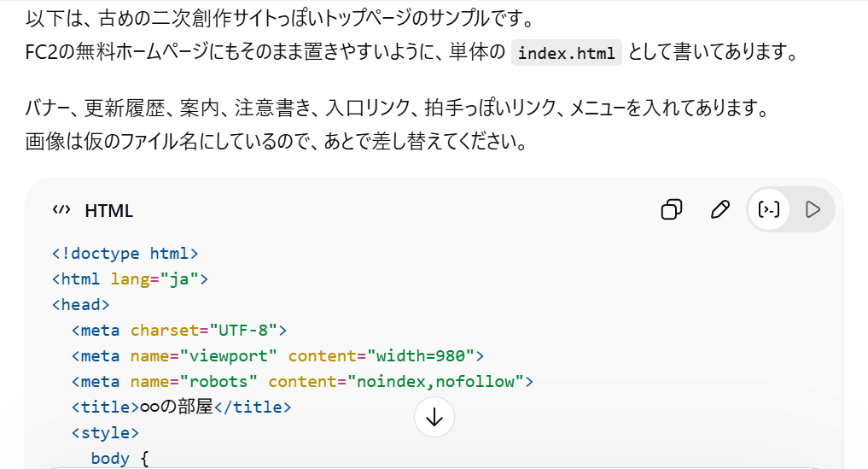Click the meta viewport width=980 line

click(x=278, y=355)
